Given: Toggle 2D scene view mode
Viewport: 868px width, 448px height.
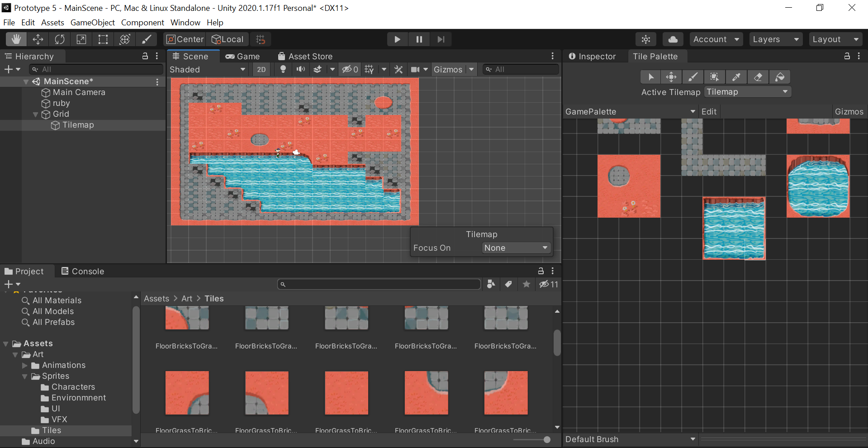Looking at the screenshot, I should coord(261,69).
